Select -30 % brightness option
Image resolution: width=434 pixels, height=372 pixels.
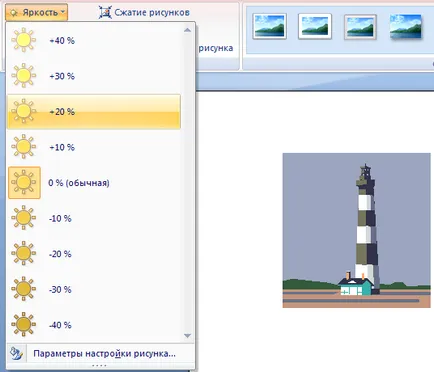[x=94, y=289]
